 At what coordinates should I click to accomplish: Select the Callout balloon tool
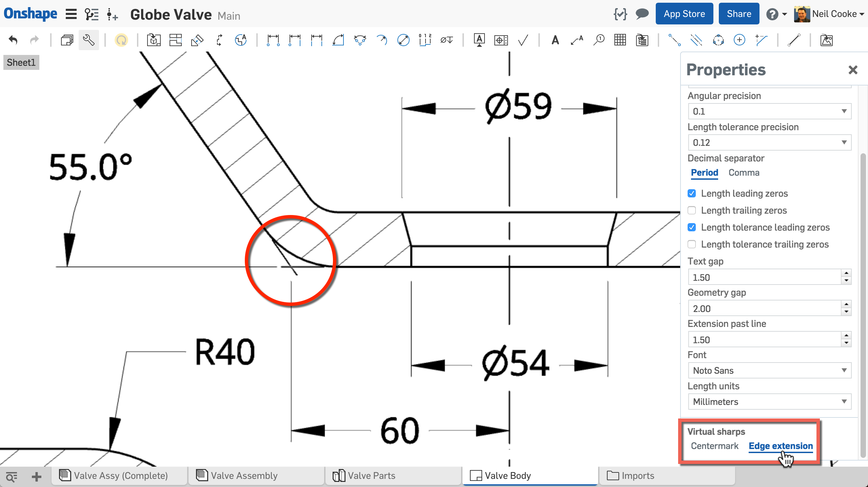pos(599,40)
